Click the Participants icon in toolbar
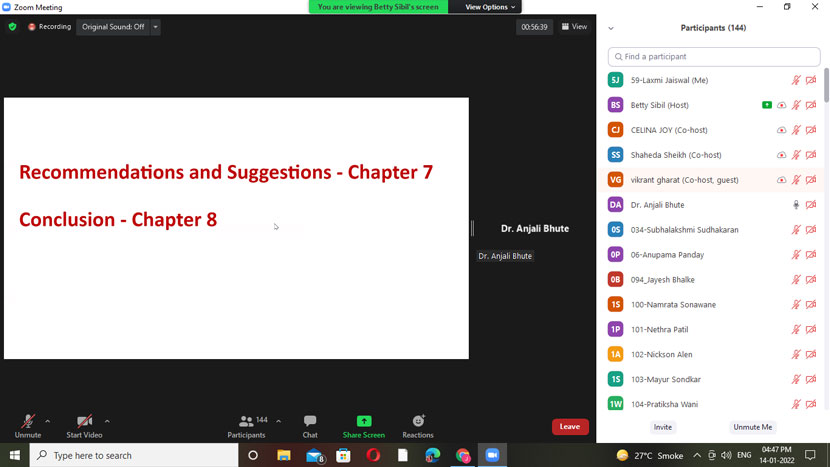Screen dimensions: 830x467 [x=246, y=421]
